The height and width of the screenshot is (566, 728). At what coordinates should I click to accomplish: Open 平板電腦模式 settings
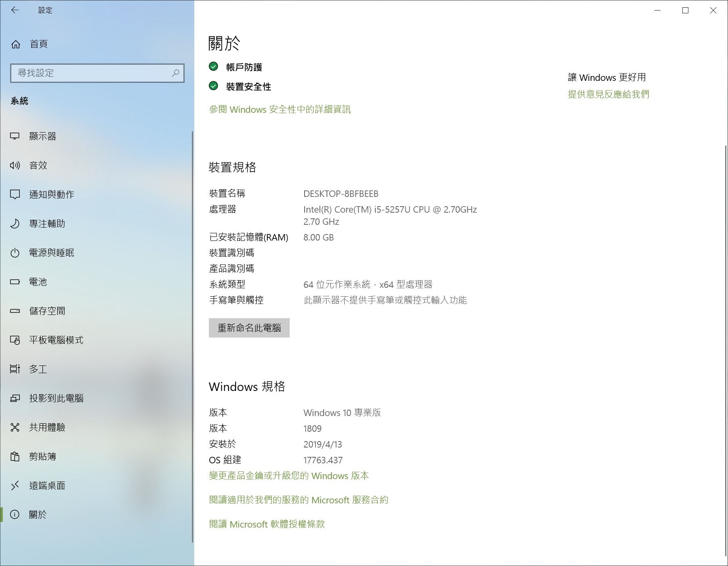(x=96, y=340)
